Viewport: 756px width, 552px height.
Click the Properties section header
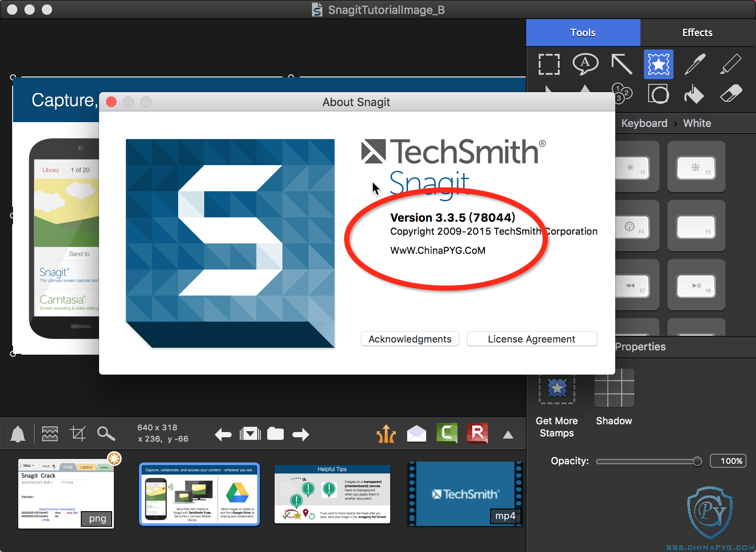tap(640, 347)
